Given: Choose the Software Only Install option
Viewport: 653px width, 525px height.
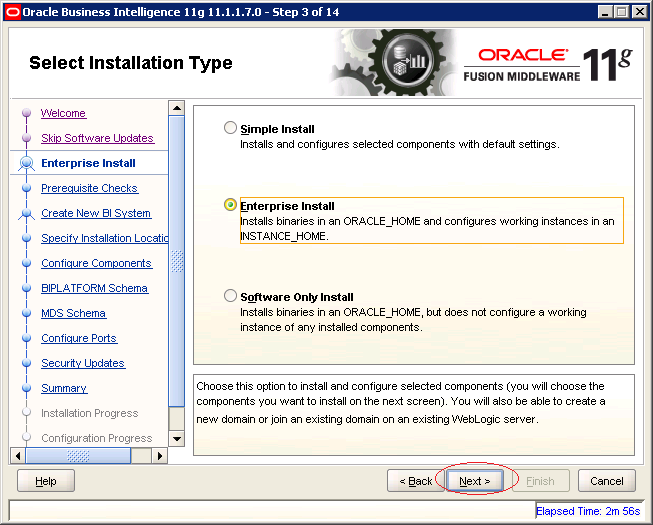Looking at the screenshot, I should click(230, 296).
